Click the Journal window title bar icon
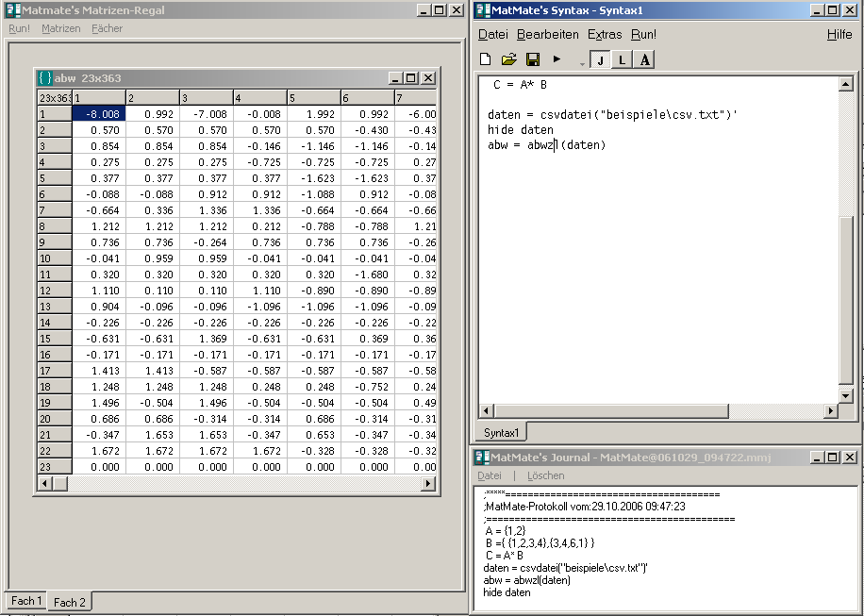864x616 pixels. click(481, 458)
